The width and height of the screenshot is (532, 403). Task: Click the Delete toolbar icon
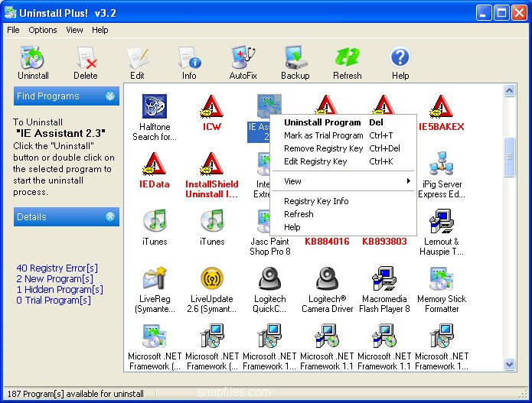point(86,58)
